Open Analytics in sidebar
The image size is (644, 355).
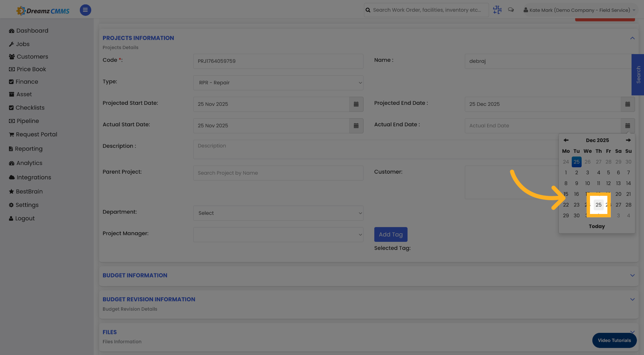pyautogui.click(x=26, y=163)
